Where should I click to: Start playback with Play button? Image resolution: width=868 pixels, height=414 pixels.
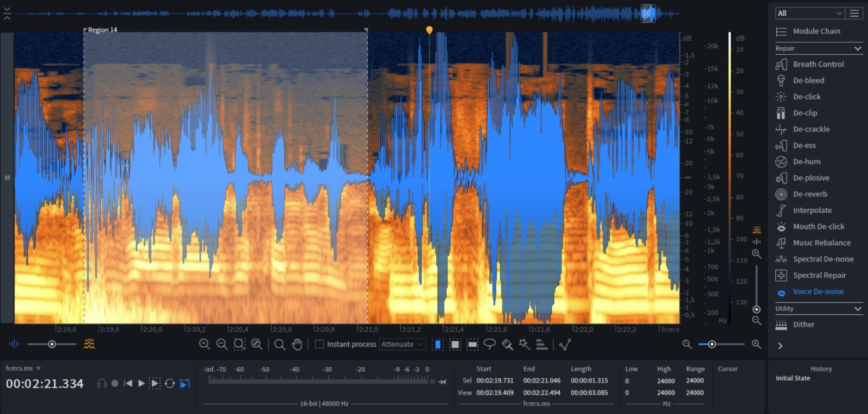click(x=141, y=383)
